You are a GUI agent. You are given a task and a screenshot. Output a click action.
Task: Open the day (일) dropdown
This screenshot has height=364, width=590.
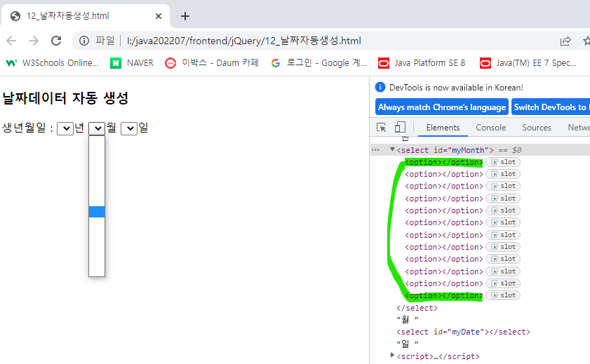129,128
